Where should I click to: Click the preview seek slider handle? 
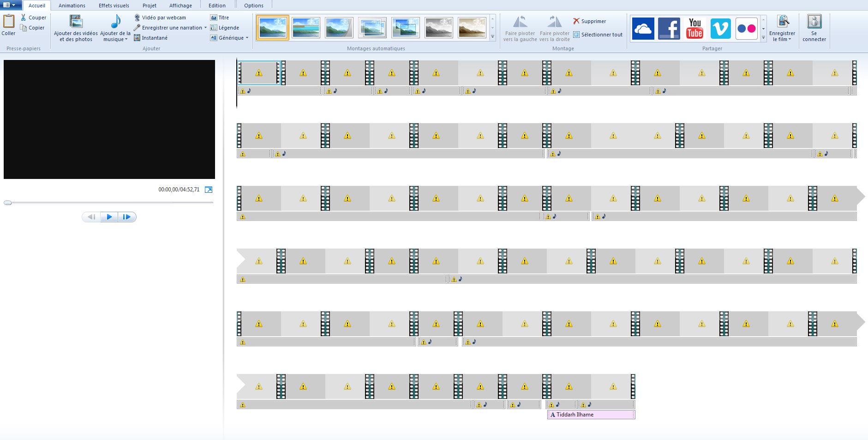[x=8, y=202]
